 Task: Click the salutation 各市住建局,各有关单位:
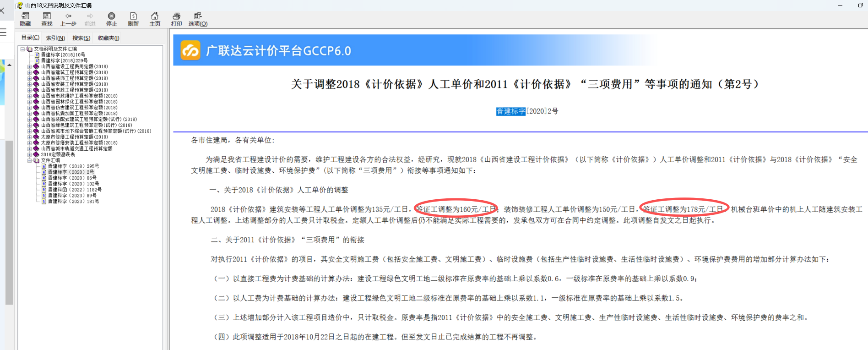pos(233,140)
